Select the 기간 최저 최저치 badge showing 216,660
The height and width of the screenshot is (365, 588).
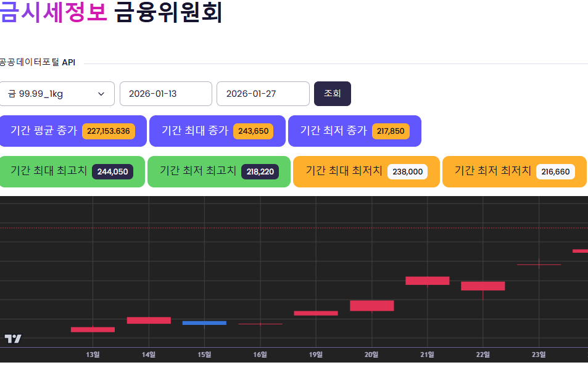pos(514,171)
